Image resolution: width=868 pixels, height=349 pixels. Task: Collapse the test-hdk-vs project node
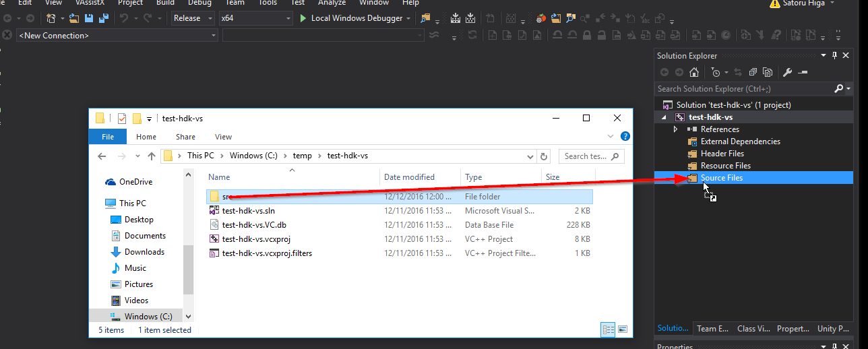pos(665,117)
